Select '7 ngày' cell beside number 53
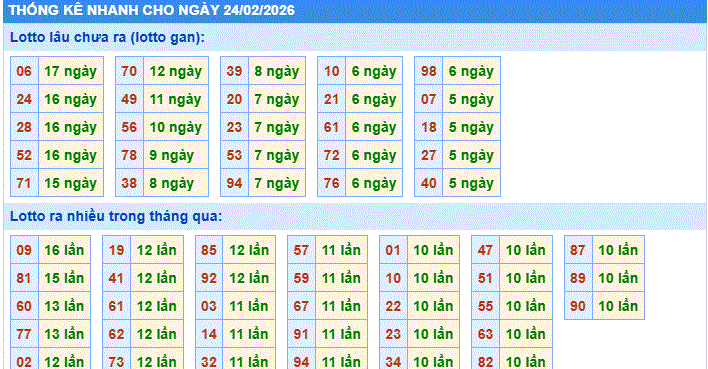This screenshot has width=708, height=369. click(x=277, y=155)
